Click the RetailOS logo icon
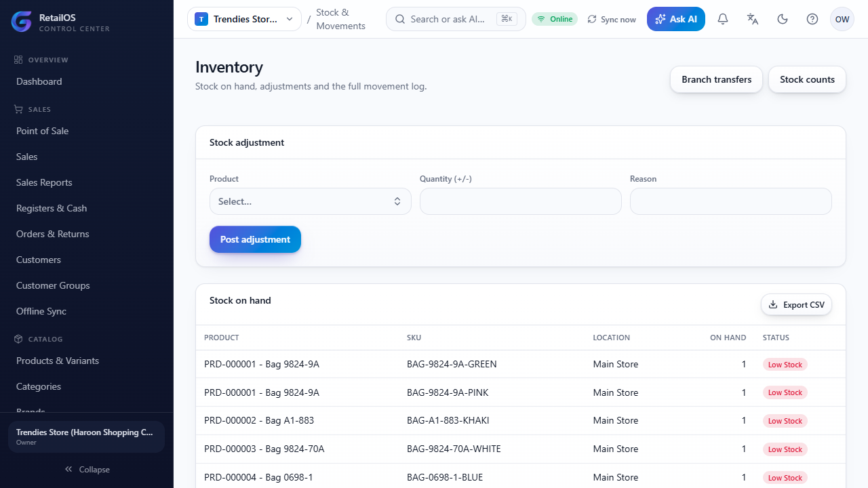This screenshot has width=868, height=488. point(22,22)
